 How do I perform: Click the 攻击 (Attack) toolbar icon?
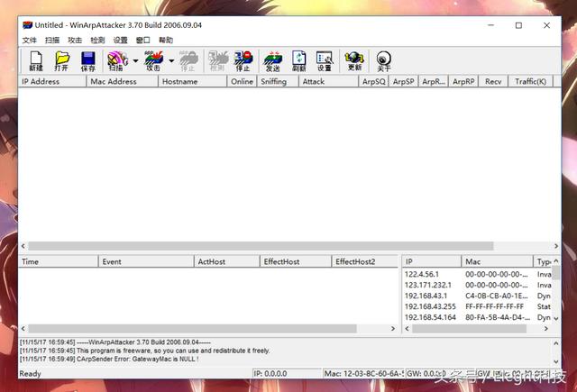tap(153, 61)
